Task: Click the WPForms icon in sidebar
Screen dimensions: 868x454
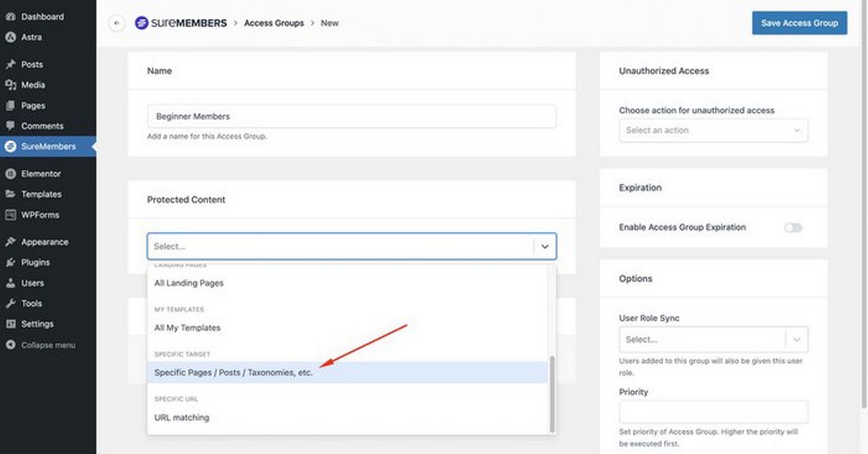Action: pos(11,215)
